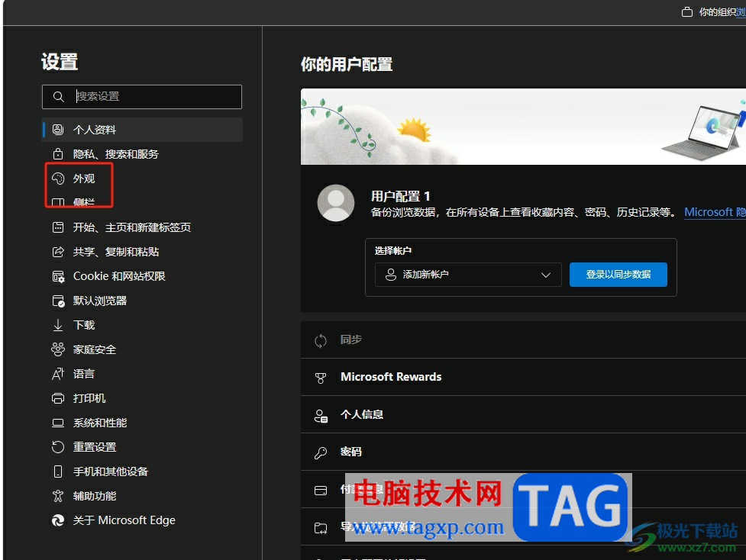Click the 语言 language icon

(58, 373)
